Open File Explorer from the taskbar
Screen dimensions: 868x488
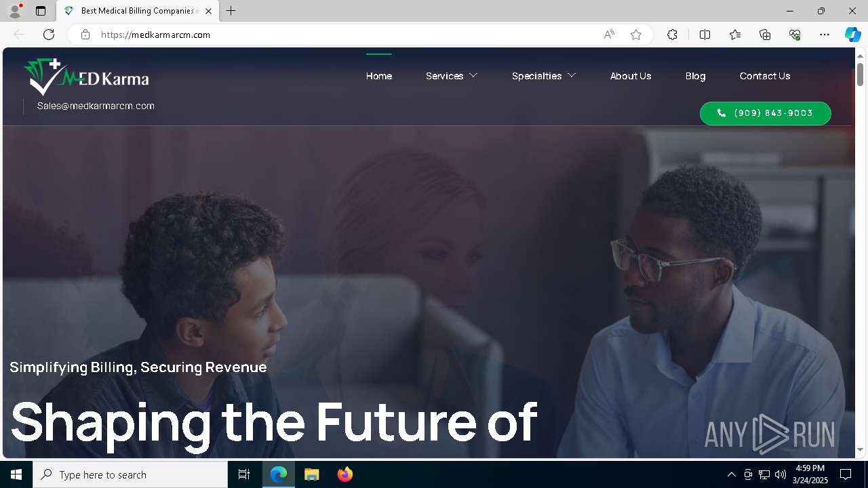(312, 474)
